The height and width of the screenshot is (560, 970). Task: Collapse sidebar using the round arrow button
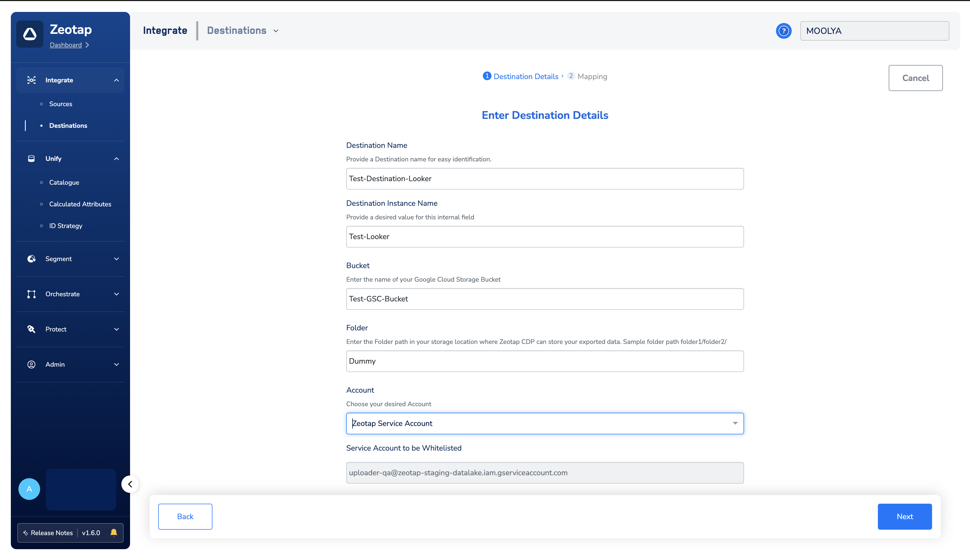130,484
